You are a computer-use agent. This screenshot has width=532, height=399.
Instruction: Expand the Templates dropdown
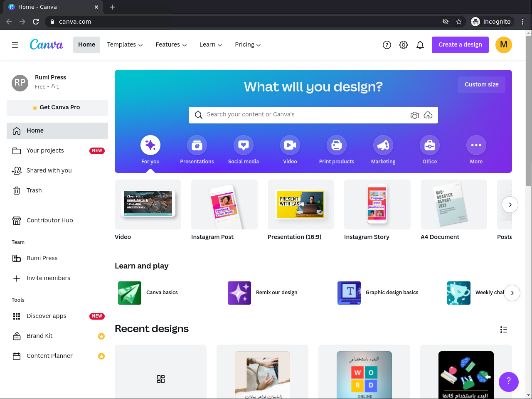click(x=125, y=45)
